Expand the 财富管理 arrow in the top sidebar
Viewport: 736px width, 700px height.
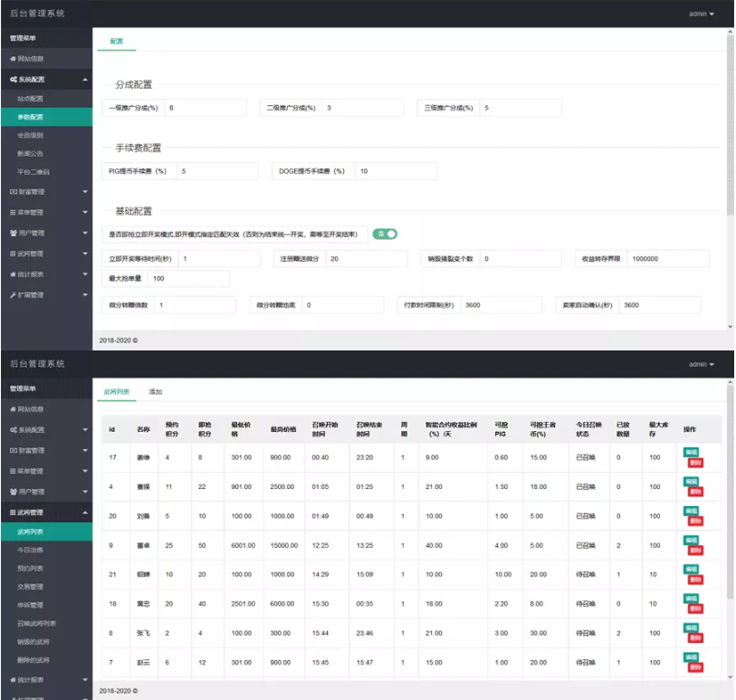(85, 192)
